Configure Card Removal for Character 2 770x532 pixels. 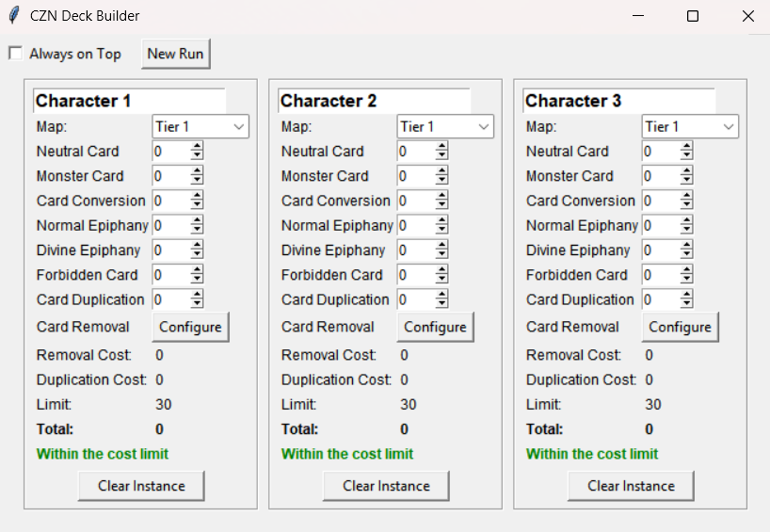pos(435,327)
